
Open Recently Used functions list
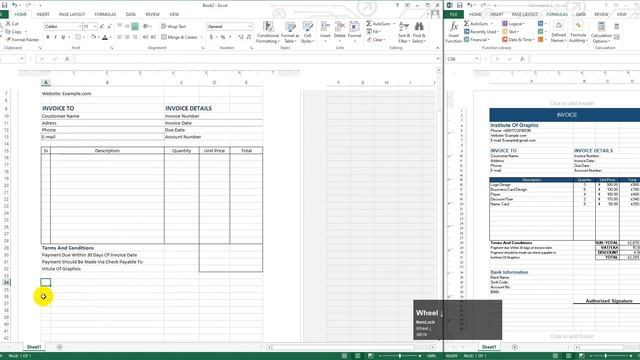pos(482,31)
